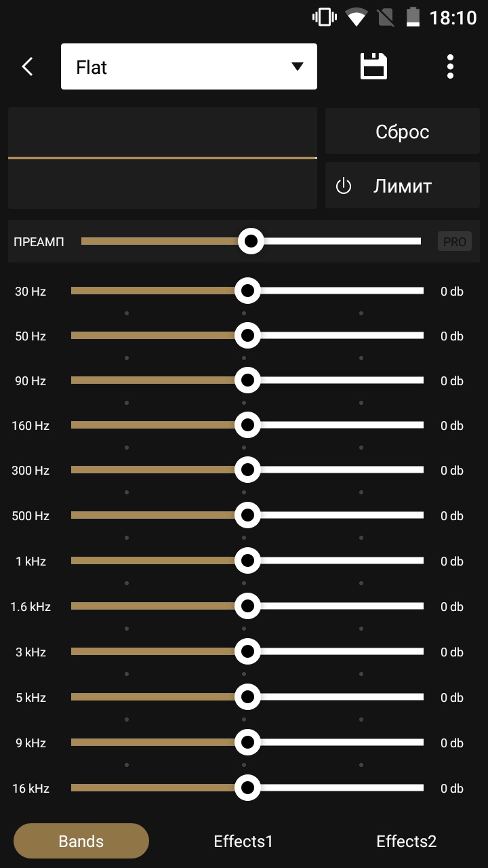Click the dropdown arrow beside Flat
488x868 pixels.
coord(297,66)
